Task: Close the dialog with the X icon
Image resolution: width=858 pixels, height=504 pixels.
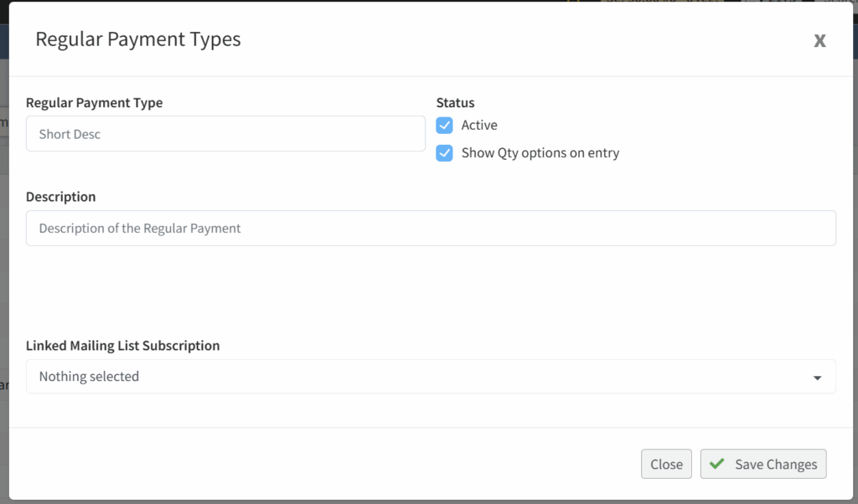Action: click(819, 40)
